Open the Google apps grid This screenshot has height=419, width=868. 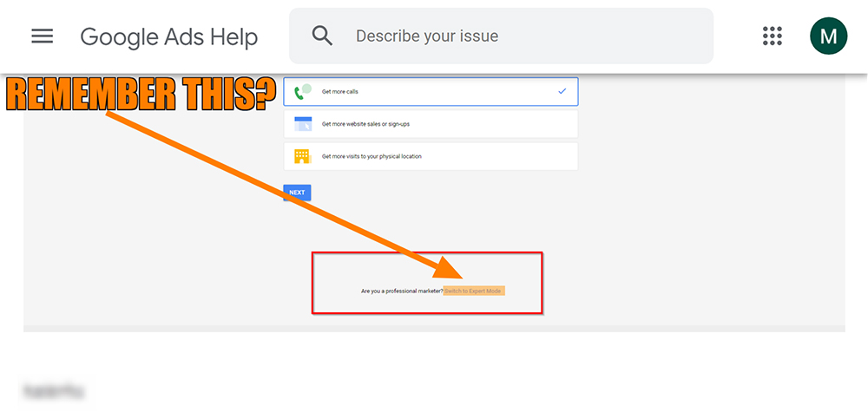[x=773, y=36]
